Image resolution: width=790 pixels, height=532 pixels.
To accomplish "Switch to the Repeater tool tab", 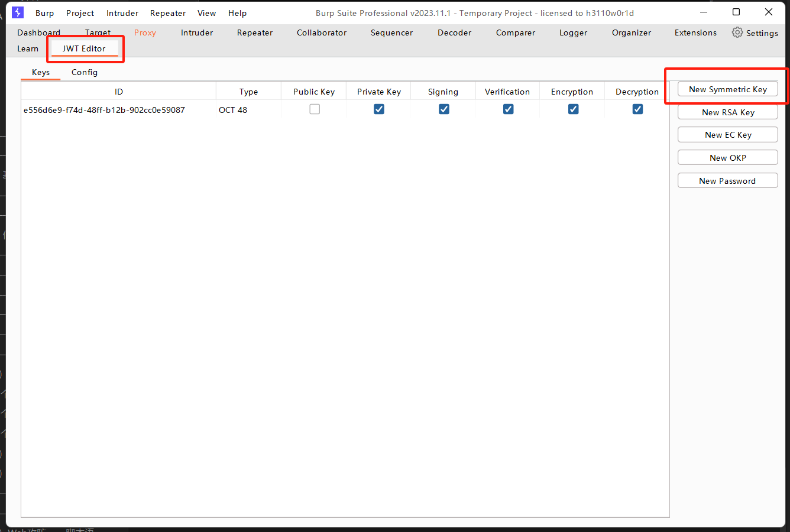I will [255, 33].
